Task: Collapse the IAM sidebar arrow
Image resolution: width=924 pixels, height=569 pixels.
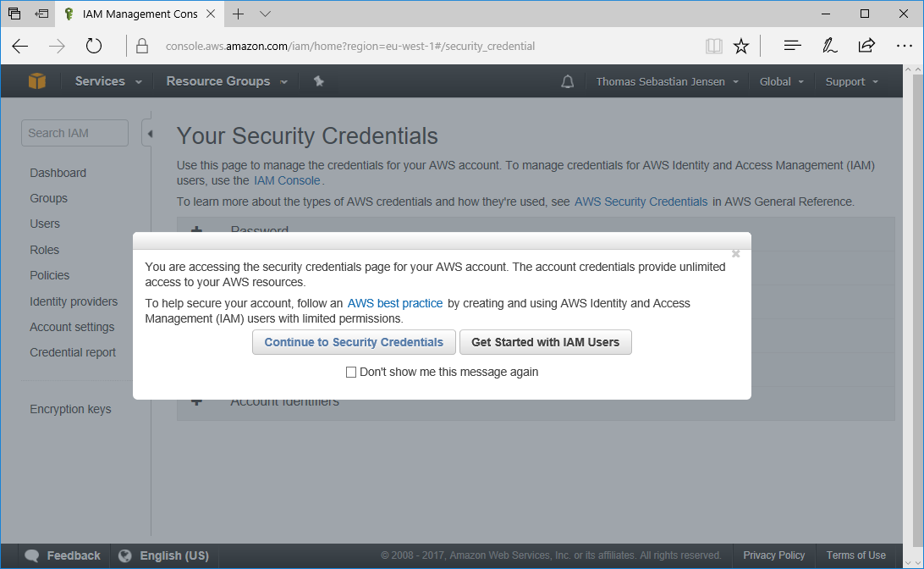Action: [149, 133]
